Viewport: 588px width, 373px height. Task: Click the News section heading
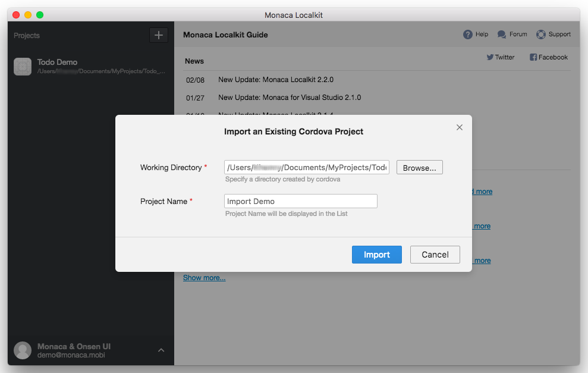pyautogui.click(x=194, y=61)
